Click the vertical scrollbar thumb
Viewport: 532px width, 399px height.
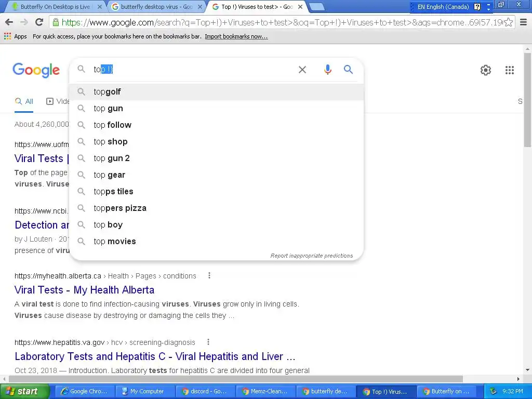tap(528, 100)
